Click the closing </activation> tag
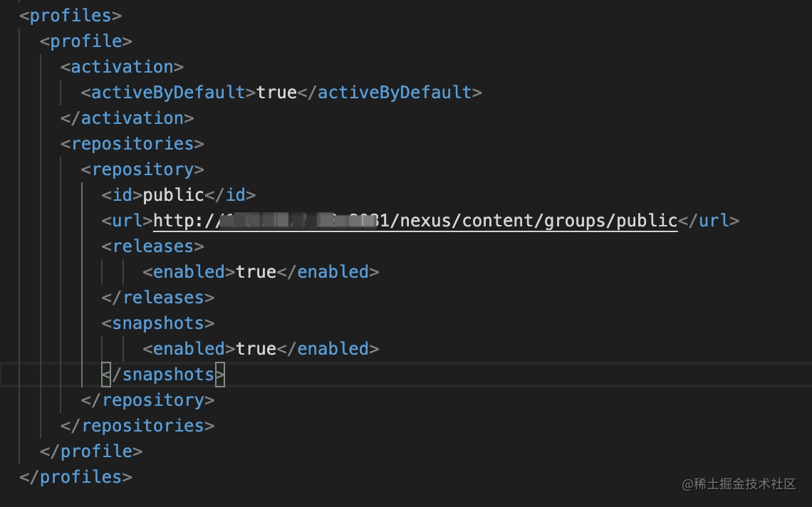 [127, 118]
